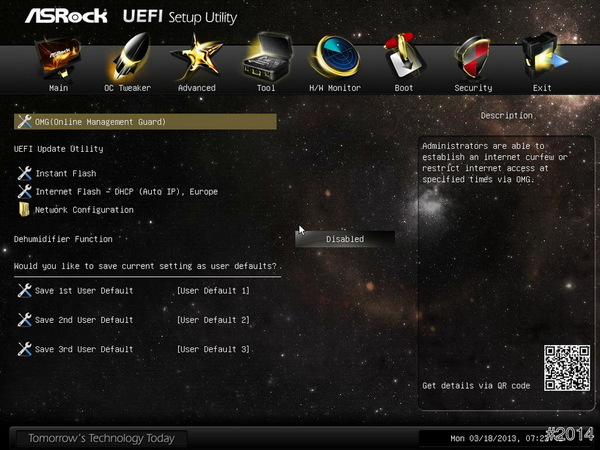Image resolution: width=600 pixels, height=450 pixels.
Task: Click the OC Tweaker rocket icon
Action: pos(129,57)
